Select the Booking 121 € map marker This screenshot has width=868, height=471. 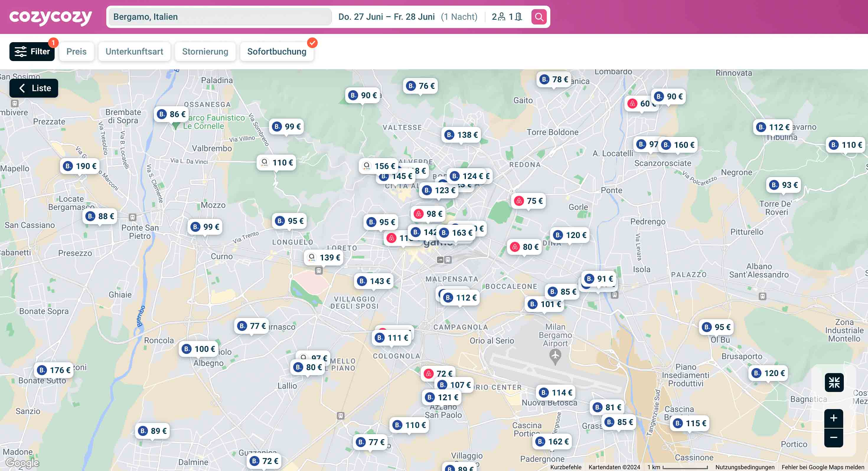coord(442,398)
